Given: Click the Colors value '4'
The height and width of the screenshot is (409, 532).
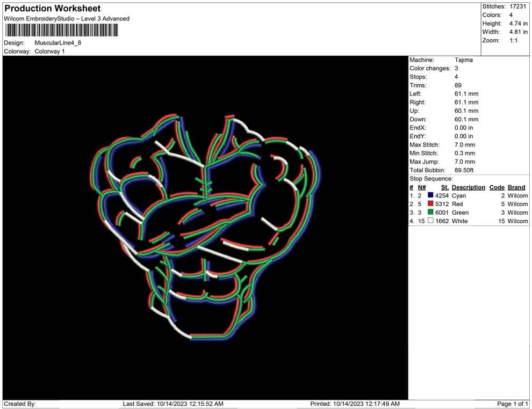Looking at the screenshot, I should tap(511, 15).
